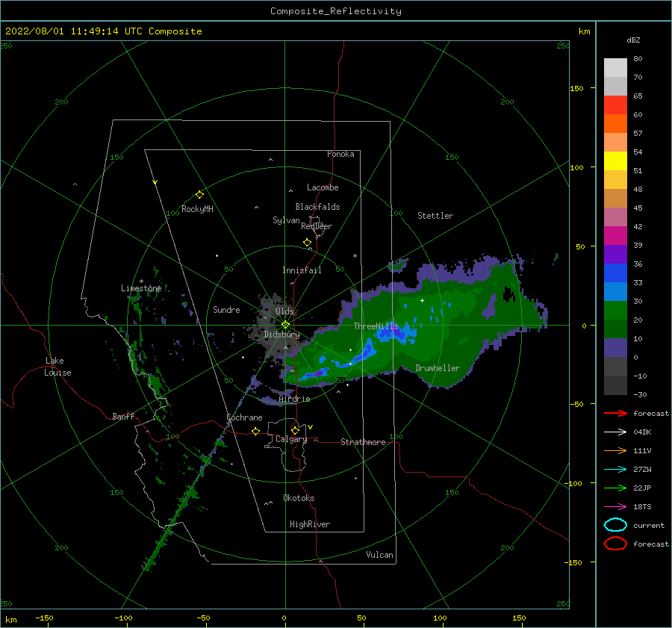Click the ThreeHills town label
The width and height of the screenshot is (672, 628).
(x=376, y=326)
